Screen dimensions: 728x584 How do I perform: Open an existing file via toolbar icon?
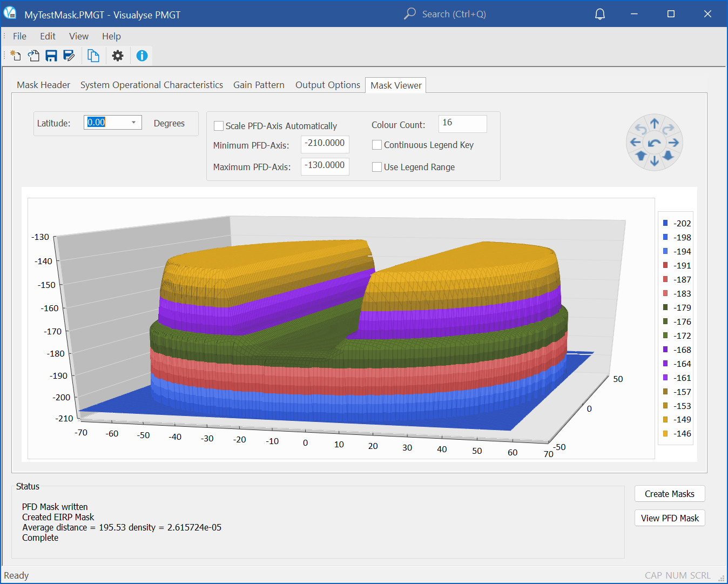pyautogui.click(x=33, y=56)
